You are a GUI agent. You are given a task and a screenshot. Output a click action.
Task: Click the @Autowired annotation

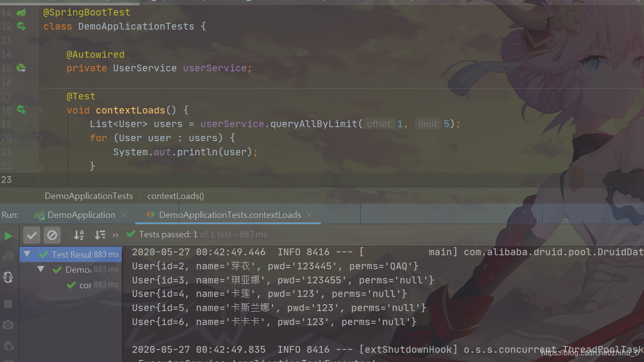[x=96, y=54]
